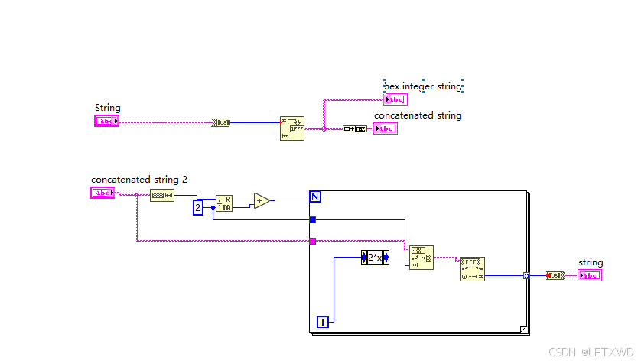Click the 'hex integer string' label

(x=423, y=86)
